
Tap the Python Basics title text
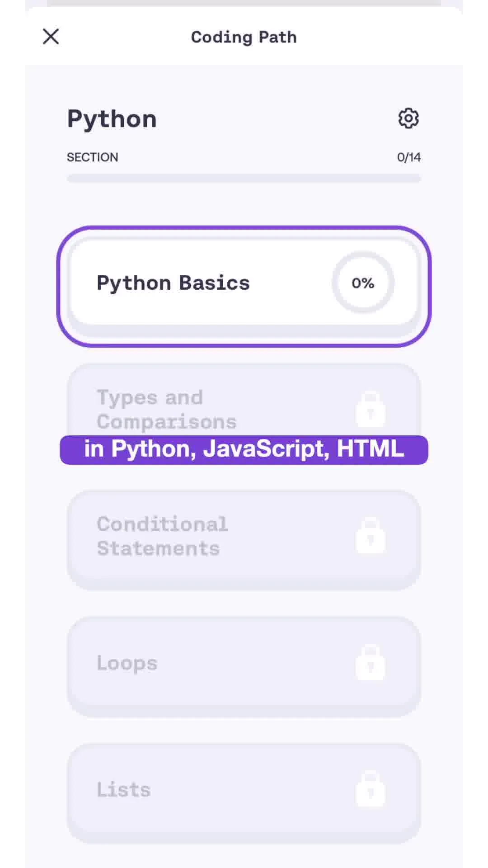173,283
